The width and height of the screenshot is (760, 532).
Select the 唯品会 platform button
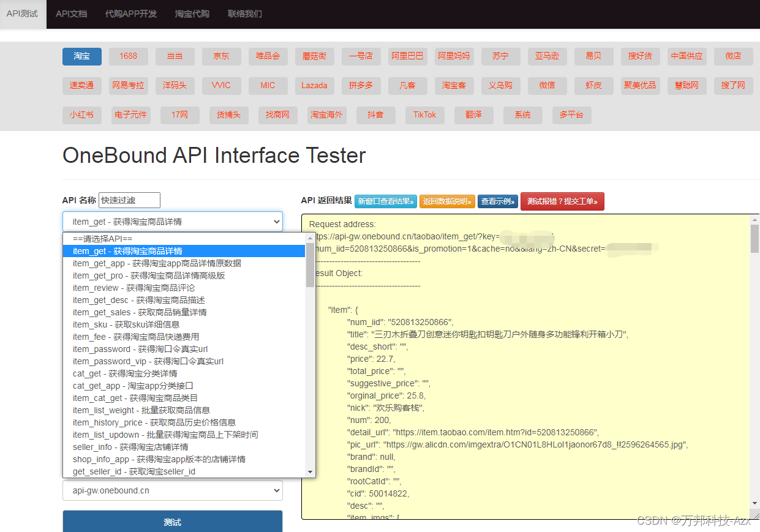click(x=268, y=56)
